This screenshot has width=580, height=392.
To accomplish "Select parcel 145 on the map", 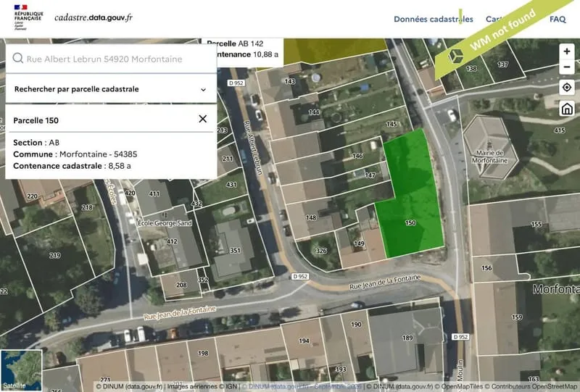I will pyautogui.click(x=391, y=124).
